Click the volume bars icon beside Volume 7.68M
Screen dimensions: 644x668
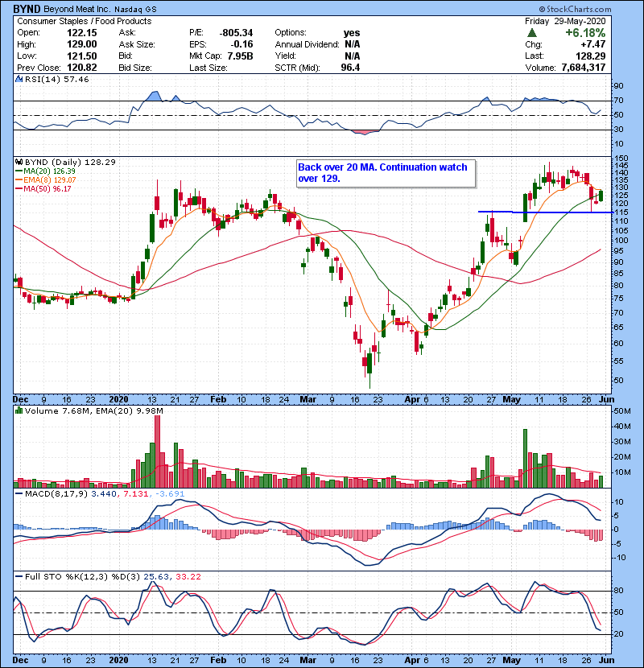pos(19,410)
